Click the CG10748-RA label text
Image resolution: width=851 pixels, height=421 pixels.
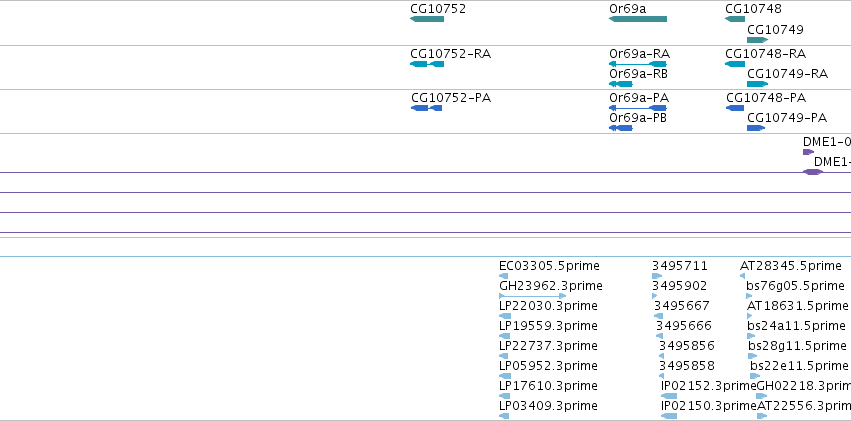[766, 54]
